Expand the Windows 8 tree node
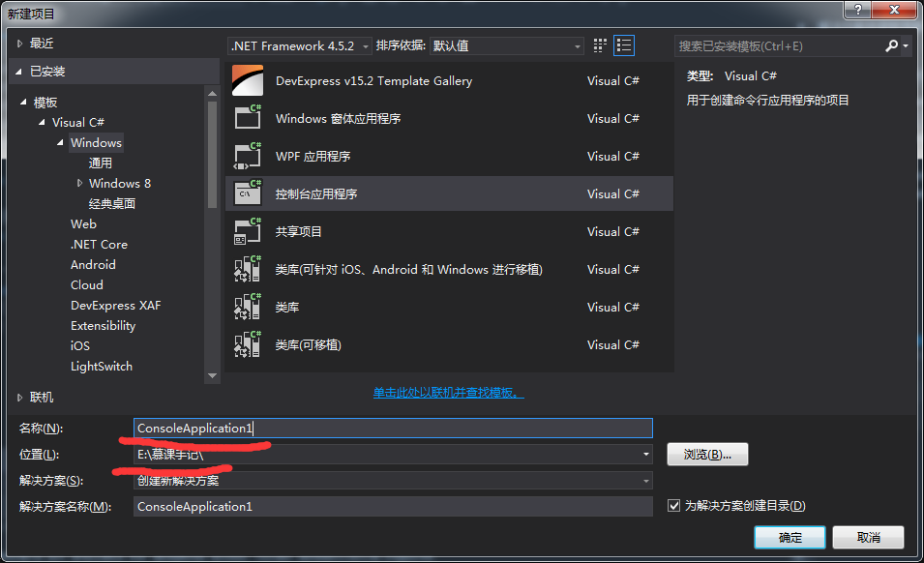 point(80,183)
